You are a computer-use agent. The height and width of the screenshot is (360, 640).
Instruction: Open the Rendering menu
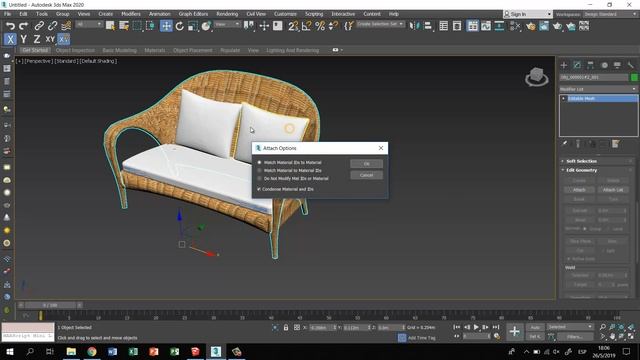pyautogui.click(x=227, y=14)
